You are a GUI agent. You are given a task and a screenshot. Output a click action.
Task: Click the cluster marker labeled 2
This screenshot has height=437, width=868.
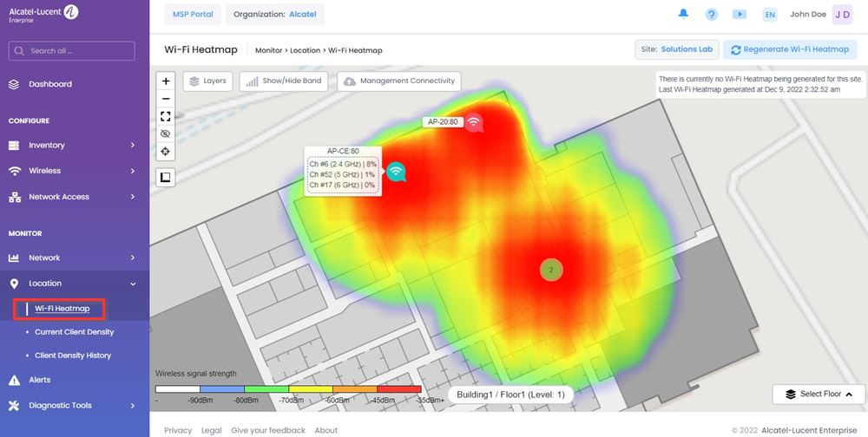[551, 270]
